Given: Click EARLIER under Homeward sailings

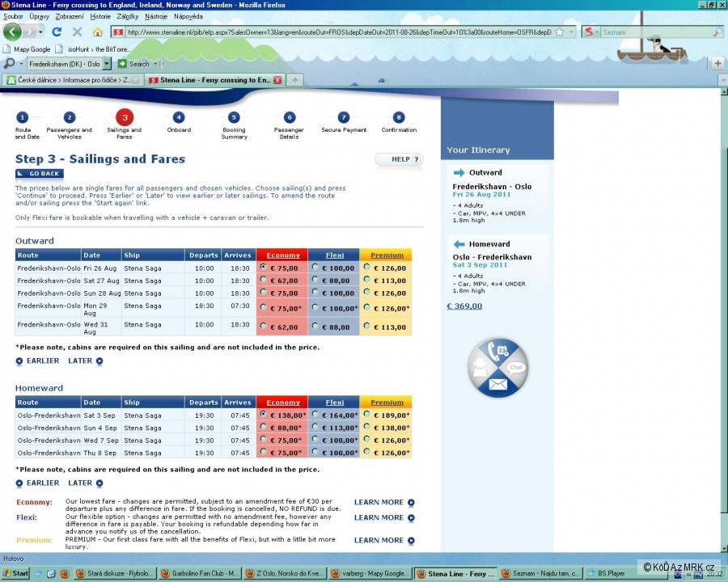Looking at the screenshot, I should [37, 483].
